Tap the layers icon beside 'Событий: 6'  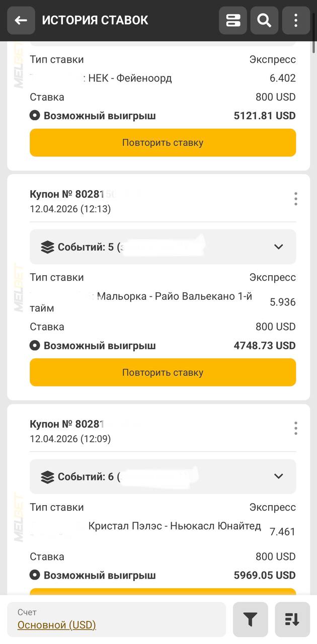[47, 476]
